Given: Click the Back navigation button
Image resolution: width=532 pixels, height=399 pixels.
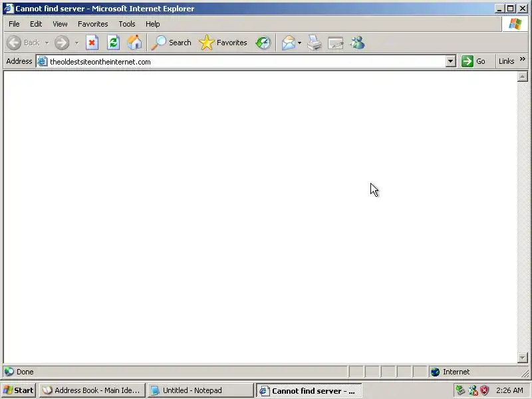Looking at the screenshot, I should point(23,43).
